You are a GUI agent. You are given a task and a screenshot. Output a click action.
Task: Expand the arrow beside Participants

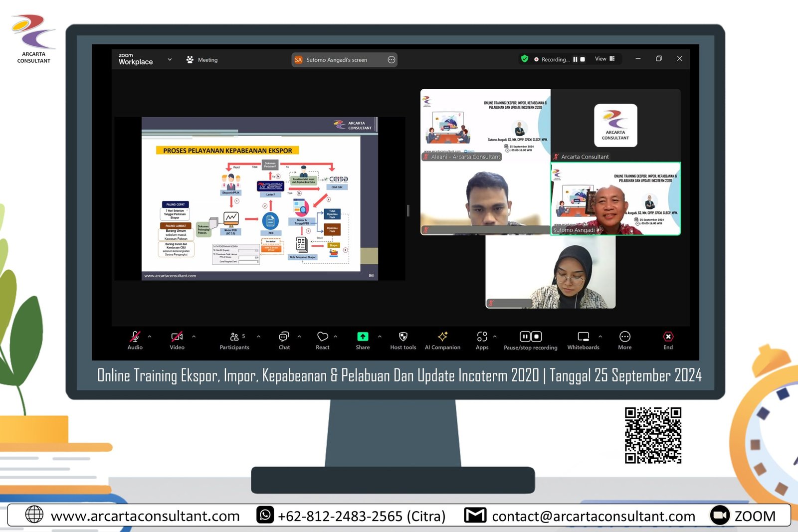[258, 337]
